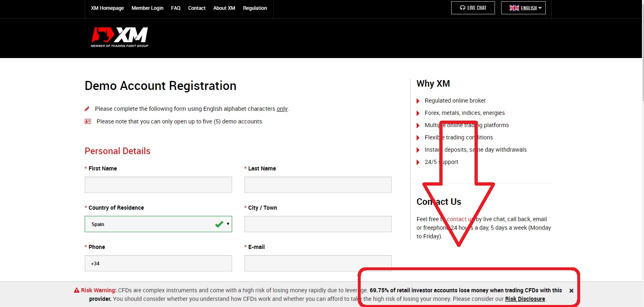This screenshot has width=644, height=307.
Task: Click the headset icon in Live Chat
Action: click(x=463, y=8)
